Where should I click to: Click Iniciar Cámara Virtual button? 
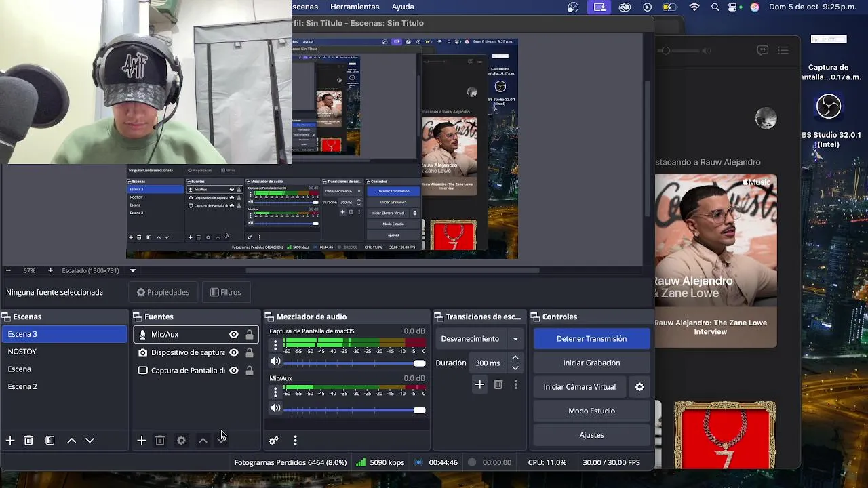tap(579, 387)
